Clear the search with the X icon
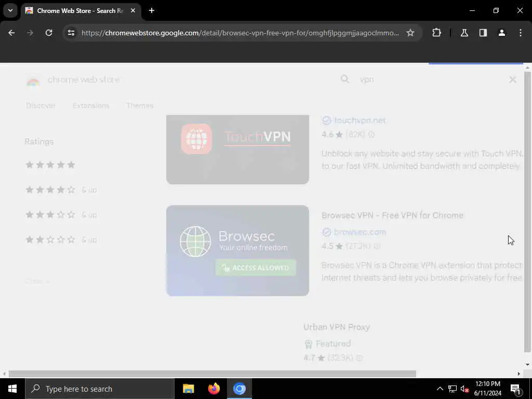The width and height of the screenshot is (532, 399). [x=513, y=79]
